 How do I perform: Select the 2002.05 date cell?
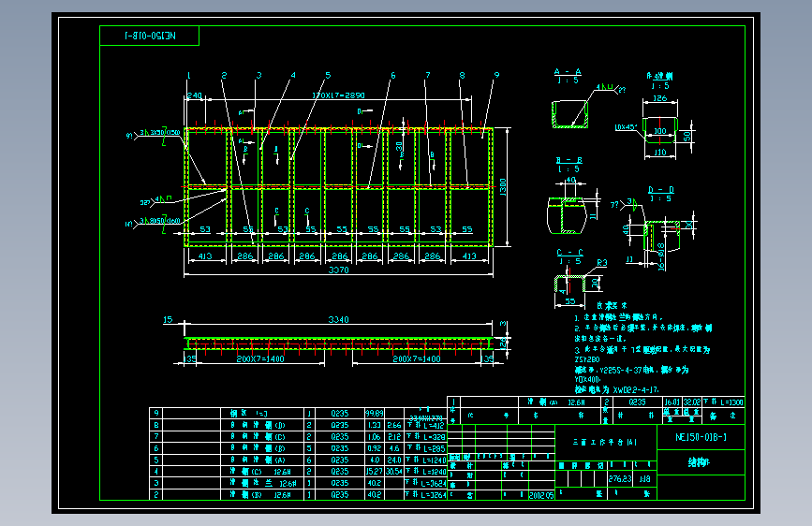pyautogui.click(x=541, y=495)
